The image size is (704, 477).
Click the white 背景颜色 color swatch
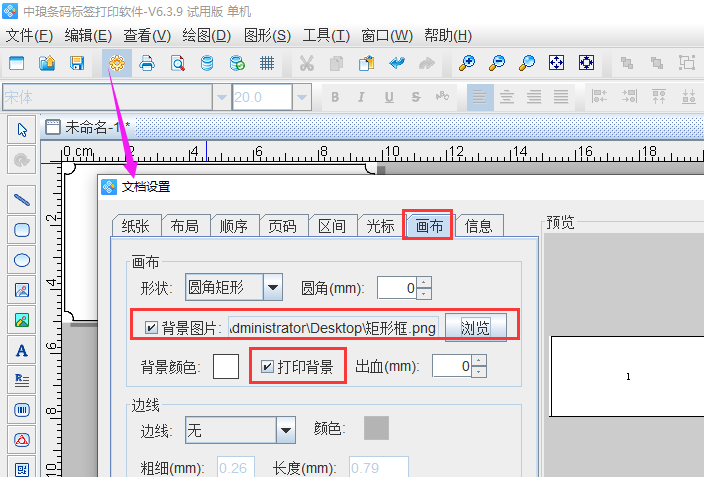coord(226,367)
